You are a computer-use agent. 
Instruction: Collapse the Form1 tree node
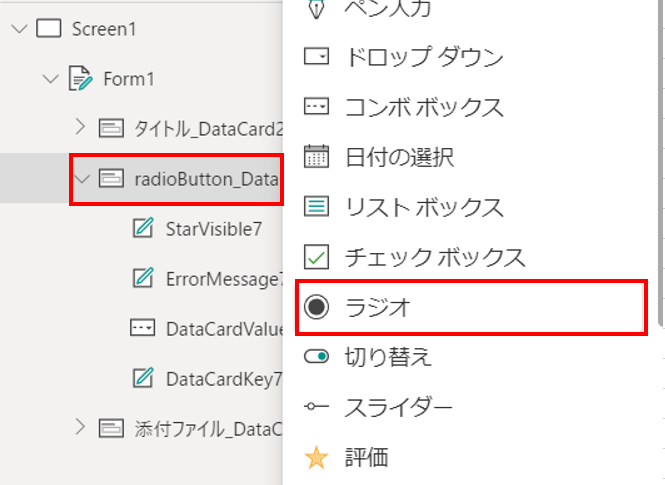click(50, 78)
